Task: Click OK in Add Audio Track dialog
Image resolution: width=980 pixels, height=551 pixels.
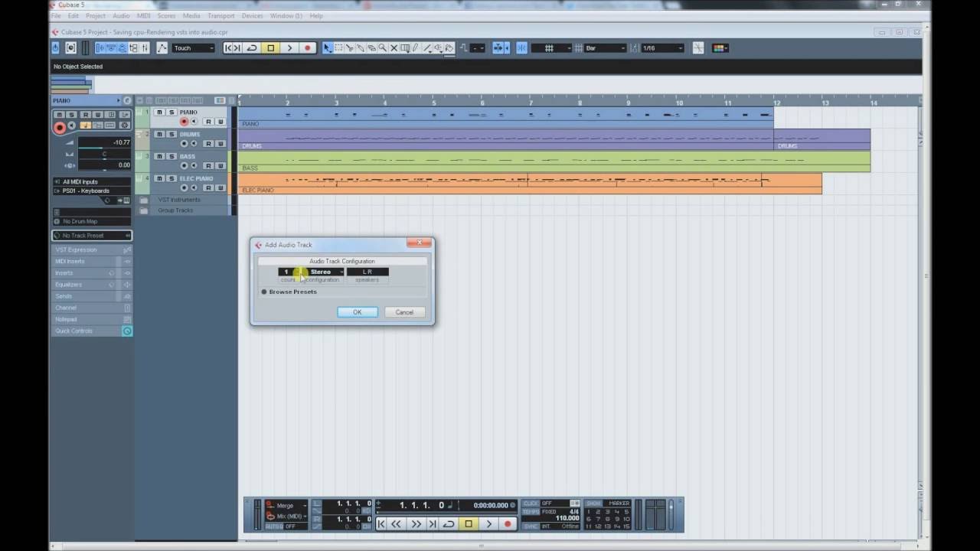Action: point(358,312)
